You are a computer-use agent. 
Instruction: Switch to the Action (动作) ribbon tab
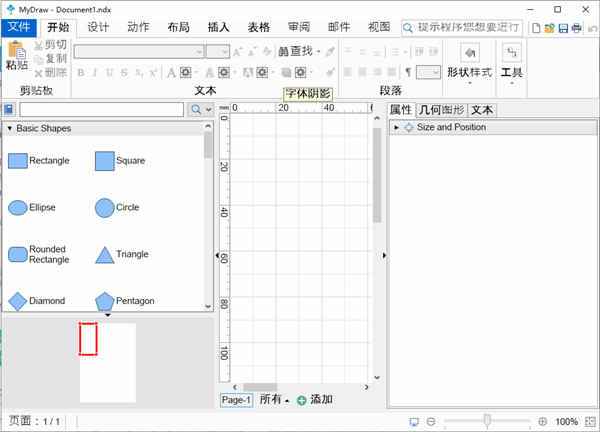click(139, 27)
